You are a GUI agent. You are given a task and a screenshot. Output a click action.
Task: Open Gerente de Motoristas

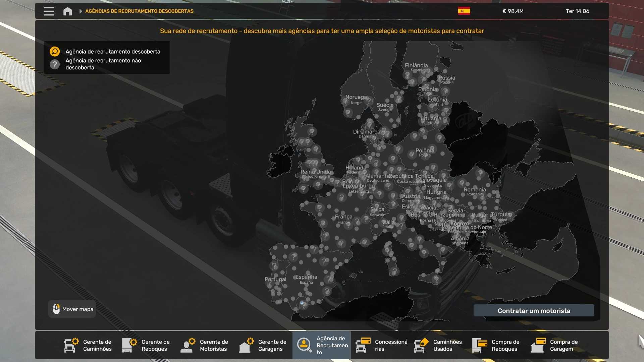[x=205, y=345]
